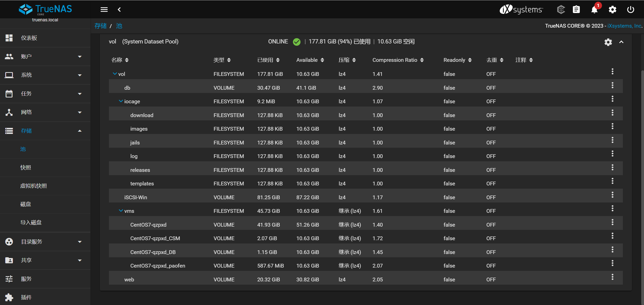The image size is (644, 305).
Task: Open vol pool settings gear
Action: pyautogui.click(x=608, y=42)
